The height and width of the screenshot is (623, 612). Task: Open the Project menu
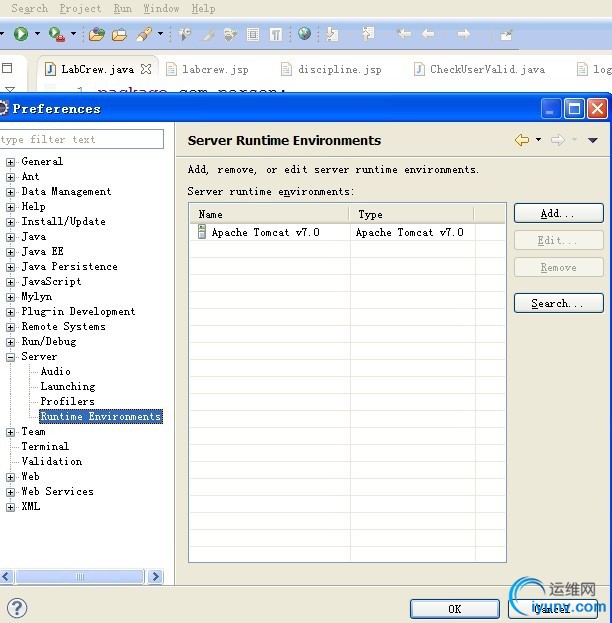point(80,8)
